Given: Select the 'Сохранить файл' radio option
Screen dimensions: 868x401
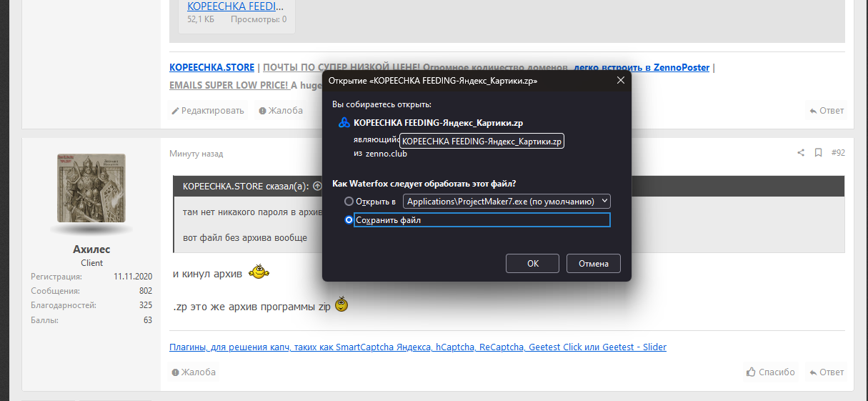Looking at the screenshot, I should click(x=349, y=220).
